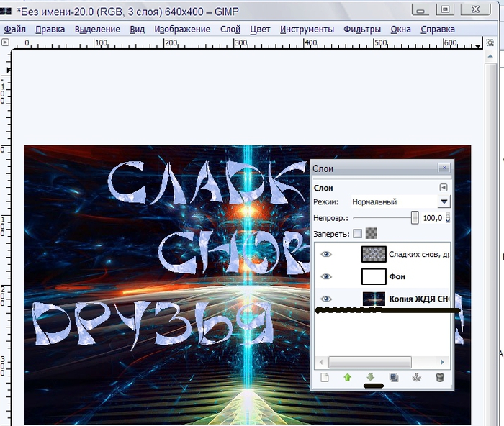Anchor the floating layer

[417, 377]
